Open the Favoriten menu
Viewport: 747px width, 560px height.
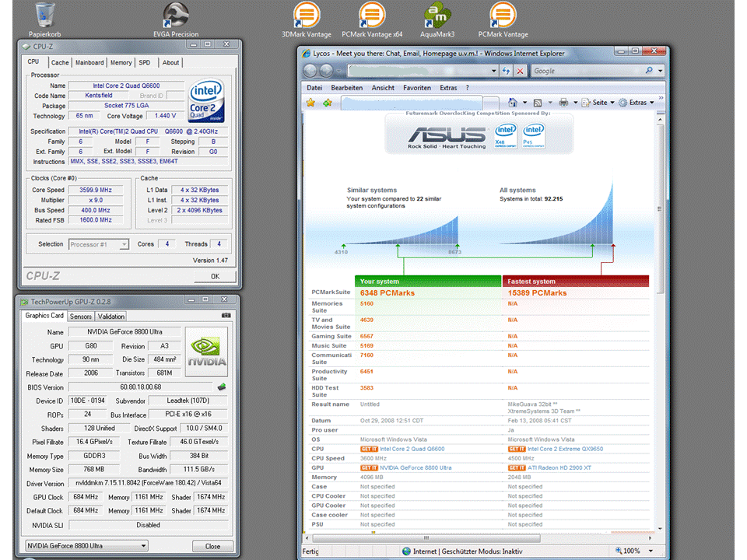tap(417, 88)
